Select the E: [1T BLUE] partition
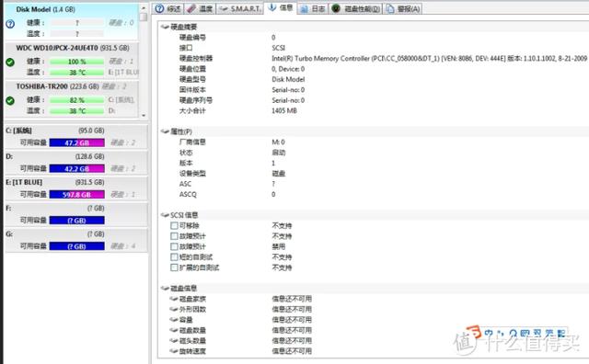This screenshot has width=589, height=364. (x=75, y=188)
